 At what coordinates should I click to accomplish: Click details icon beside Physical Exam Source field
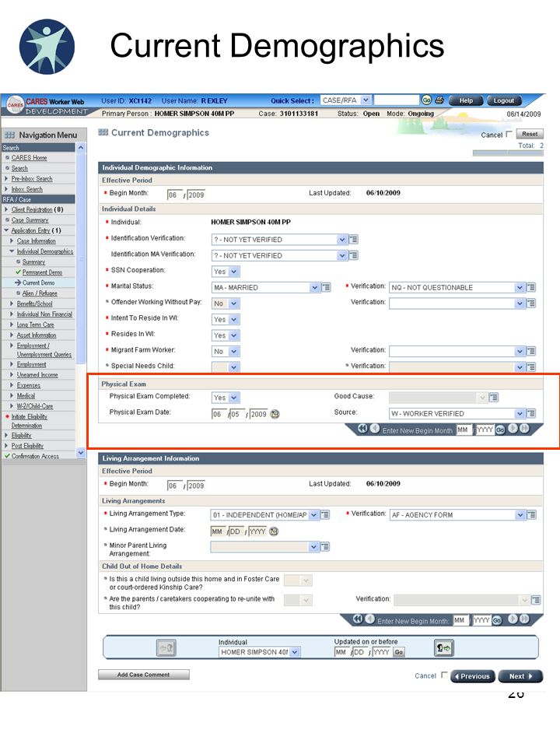[531, 413]
